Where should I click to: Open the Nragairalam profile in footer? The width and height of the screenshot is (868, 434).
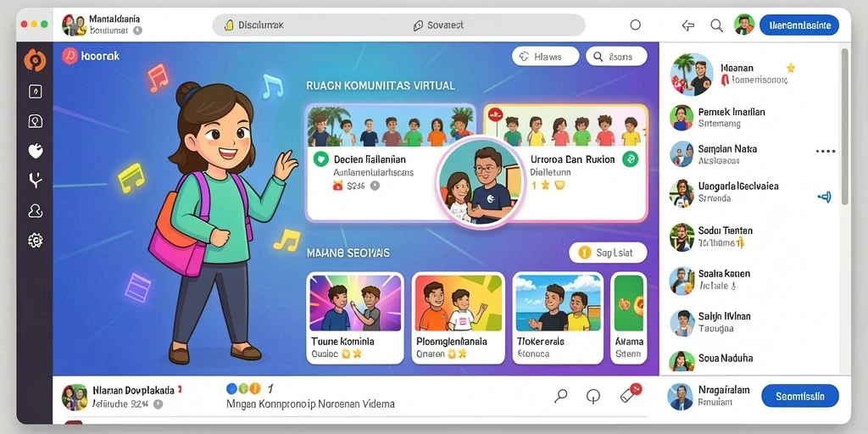tap(709, 397)
